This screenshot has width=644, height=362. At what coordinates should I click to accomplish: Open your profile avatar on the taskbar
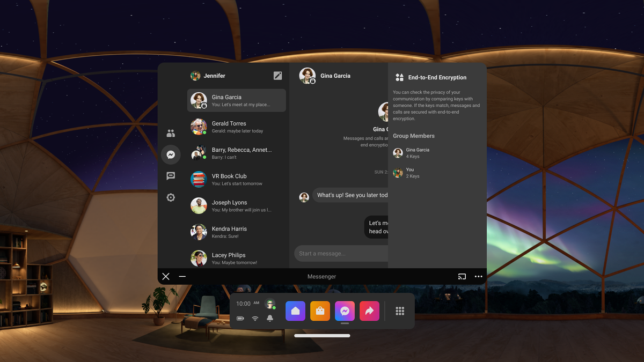point(270,304)
